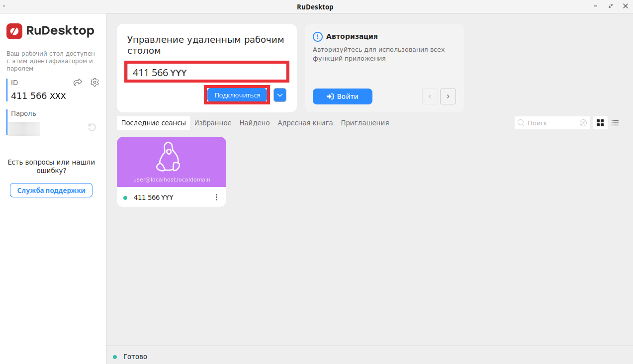Click the Авторизация heading

(x=352, y=36)
